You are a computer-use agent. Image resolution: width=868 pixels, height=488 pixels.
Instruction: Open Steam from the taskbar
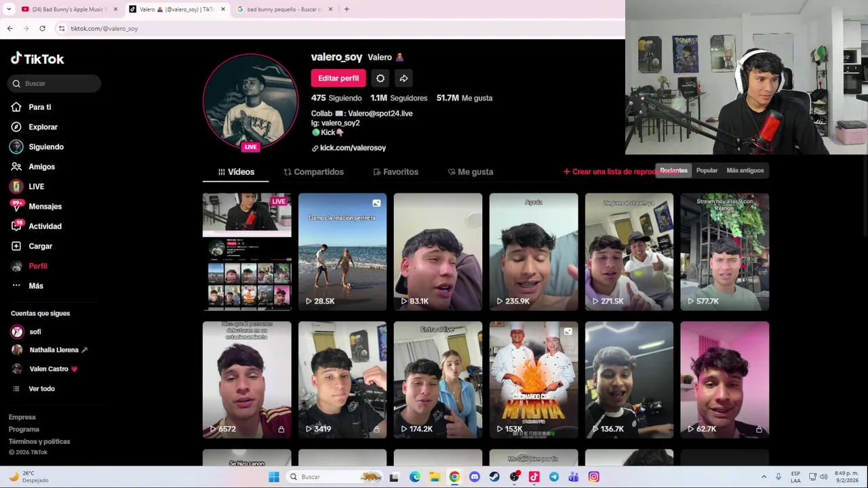(494, 477)
